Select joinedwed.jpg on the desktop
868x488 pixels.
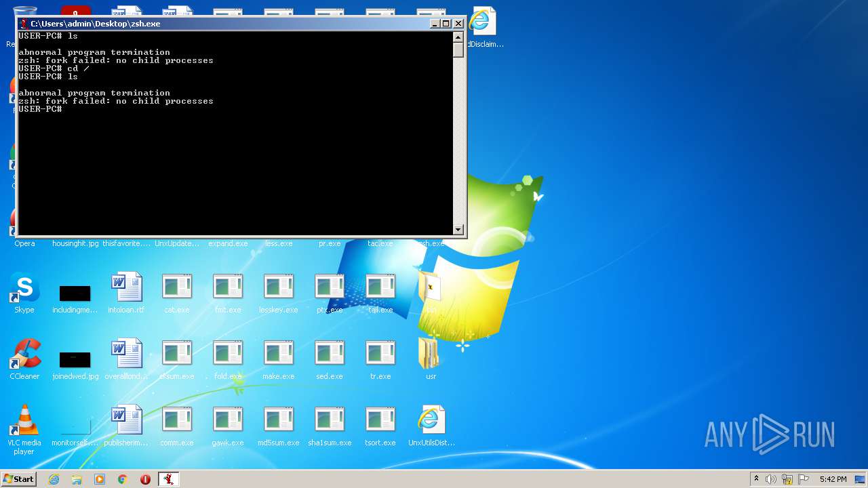point(75,360)
